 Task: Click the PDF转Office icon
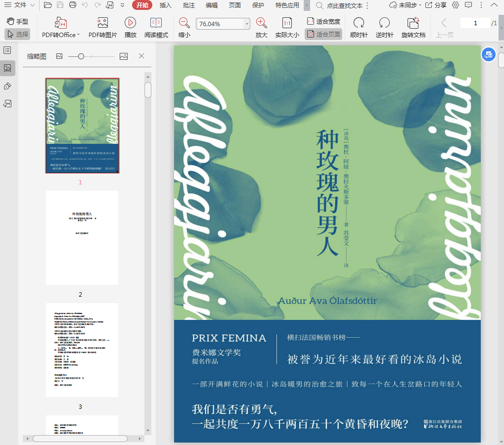pyautogui.click(x=61, y=23)
